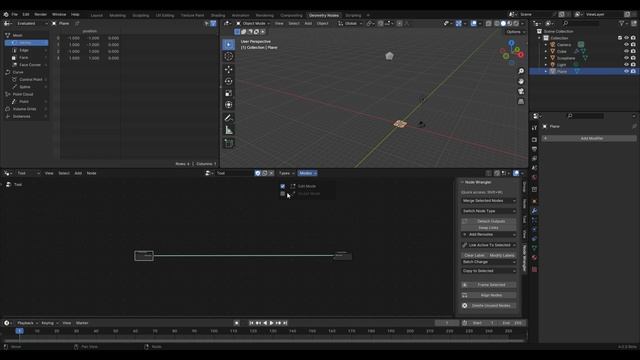Viewport: 640px width, 360px height.
Task: Click the Add Modifier button
Action: coord(589,138)
